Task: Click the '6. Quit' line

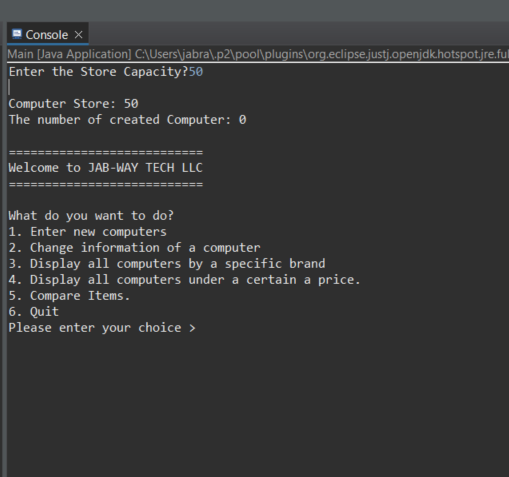Action: (x=33, y=312)
